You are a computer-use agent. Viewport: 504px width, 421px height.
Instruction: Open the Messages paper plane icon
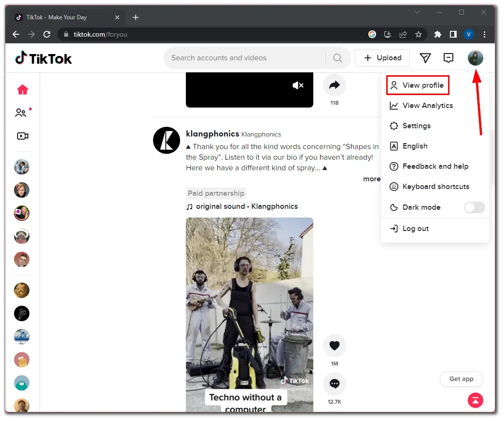pyautogui.click(x=425, y=58)
